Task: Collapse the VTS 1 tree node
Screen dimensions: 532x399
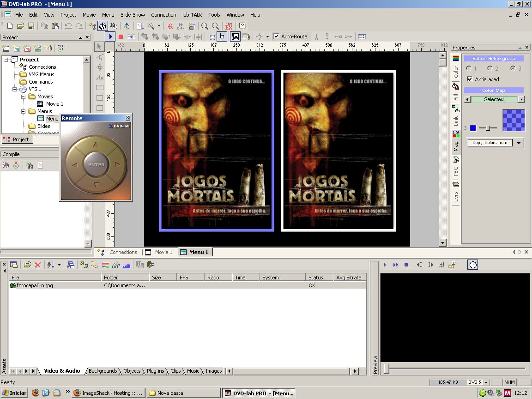Action: 15,89
